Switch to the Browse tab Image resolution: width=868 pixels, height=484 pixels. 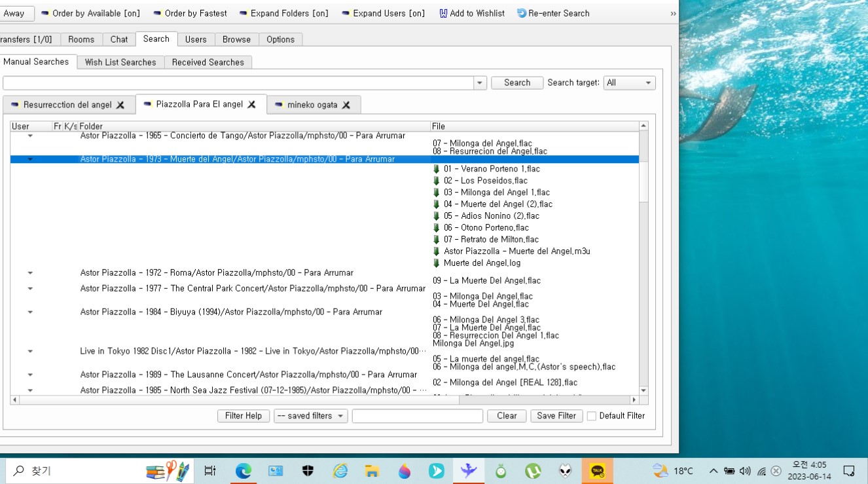[236, 39]
